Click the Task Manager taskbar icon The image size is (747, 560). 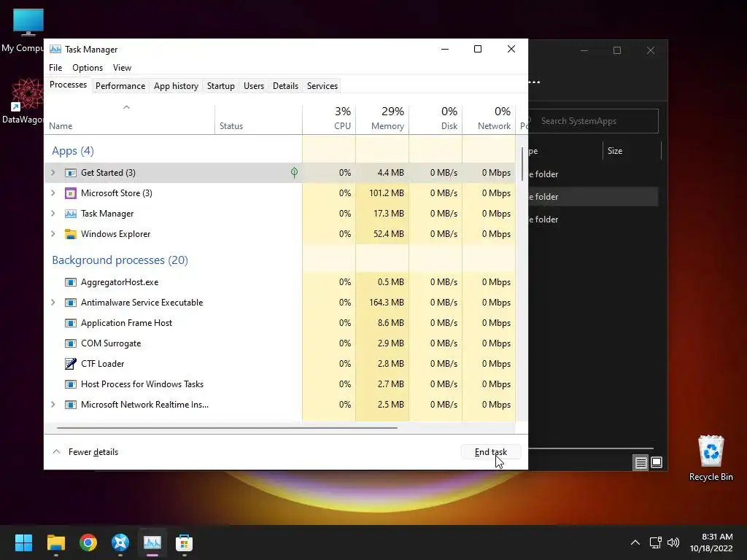coord(152,542)
